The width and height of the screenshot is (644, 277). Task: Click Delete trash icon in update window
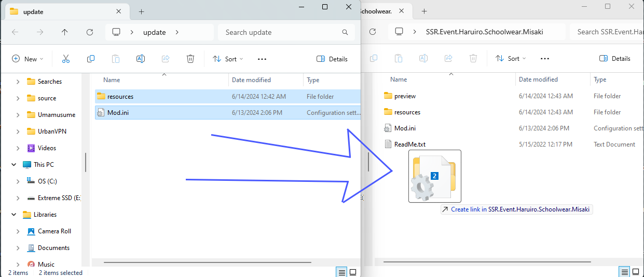[x=190, y=59]
